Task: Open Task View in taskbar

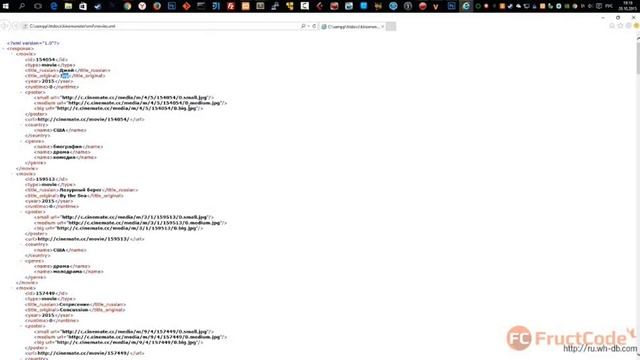Action: click(x=38, y=6)
